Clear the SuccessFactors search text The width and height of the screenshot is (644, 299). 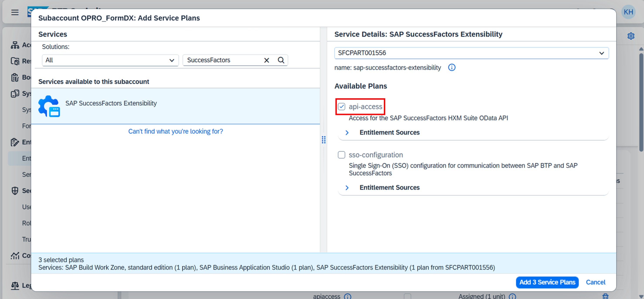pos(266,60)
